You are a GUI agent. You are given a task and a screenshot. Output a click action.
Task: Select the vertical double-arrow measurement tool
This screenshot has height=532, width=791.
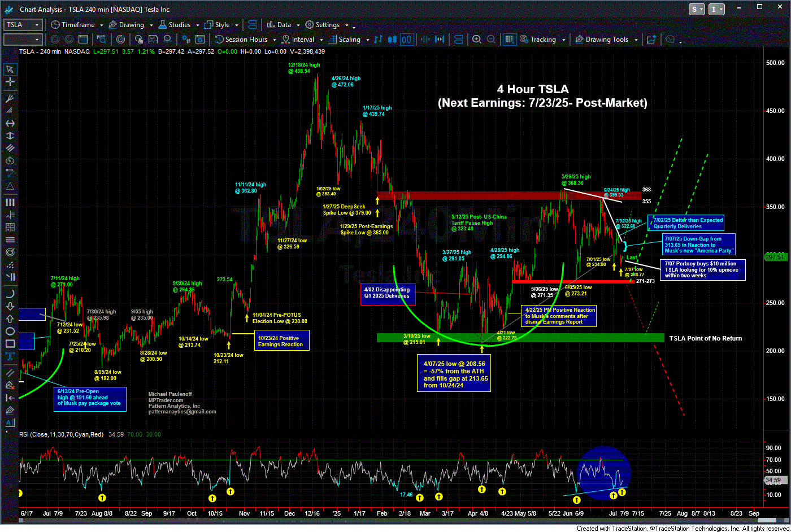click(10, 136)
